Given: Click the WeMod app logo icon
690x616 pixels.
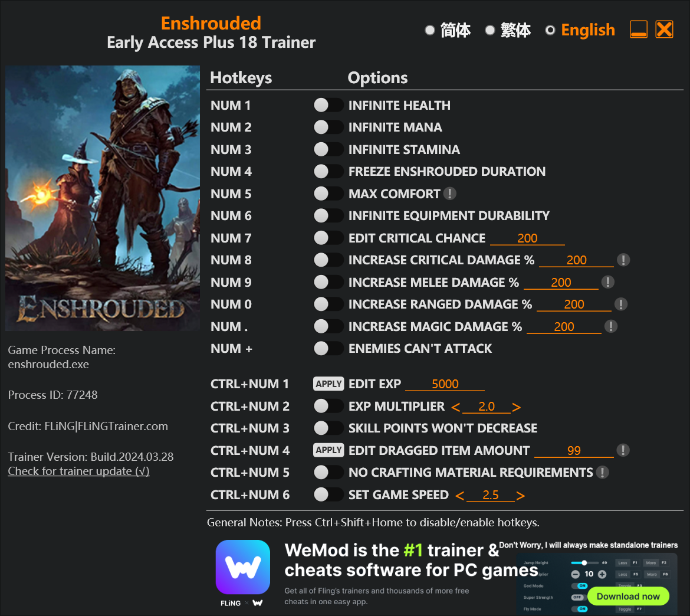Looking at the screenshot, I should pos(243,566).
